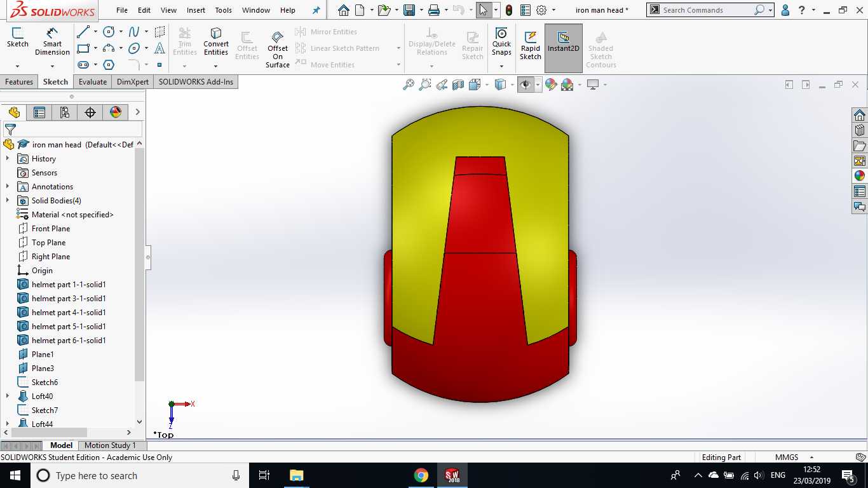Expand the Loft40 feature node
The height and width of the screenshot is (488, 868).
click(8, 396)
